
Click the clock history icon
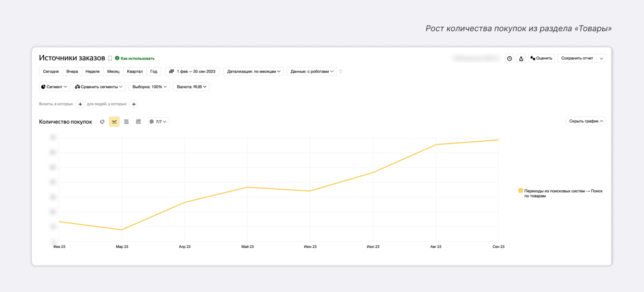pos(509,59)
